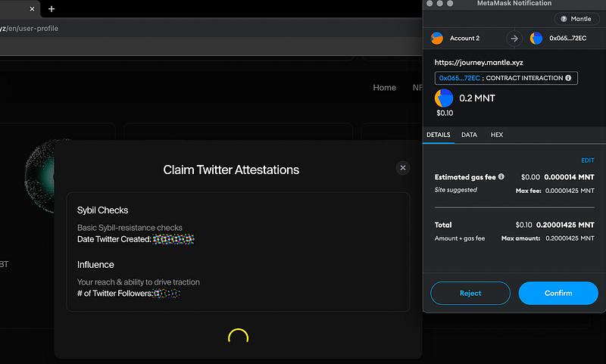Close the Claim Twitter Attestations dialog

tap(403, 167)
